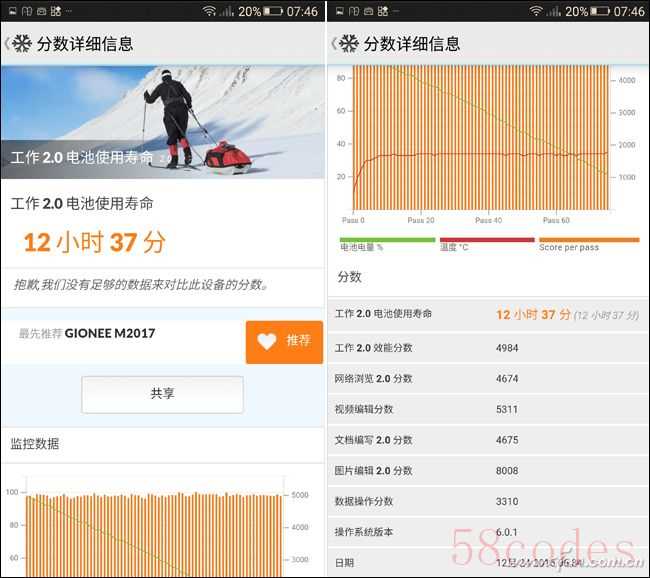Tap the 视频编辑分数 row showing 5311
Viewport: 650px width, 578px height.
488,409
